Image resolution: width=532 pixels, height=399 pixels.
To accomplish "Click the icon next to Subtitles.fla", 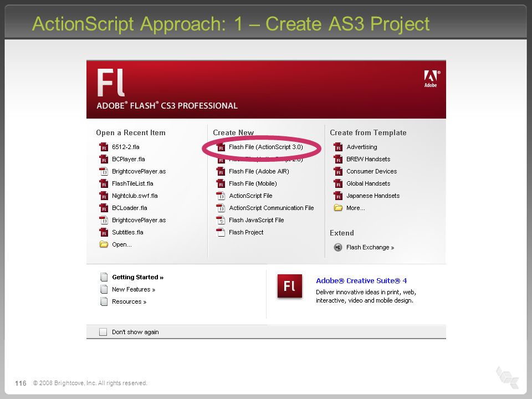I will click(x=104, y=232).
